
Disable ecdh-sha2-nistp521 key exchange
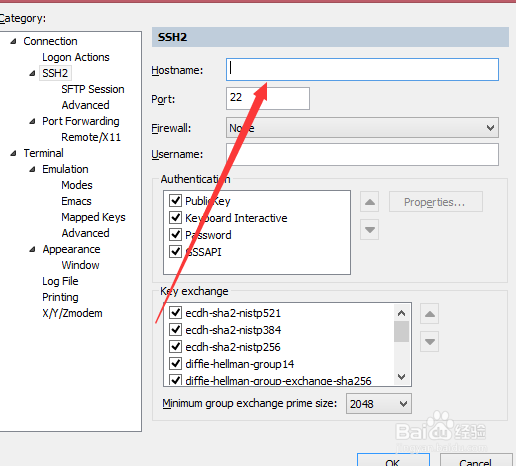tap(175, 313)
